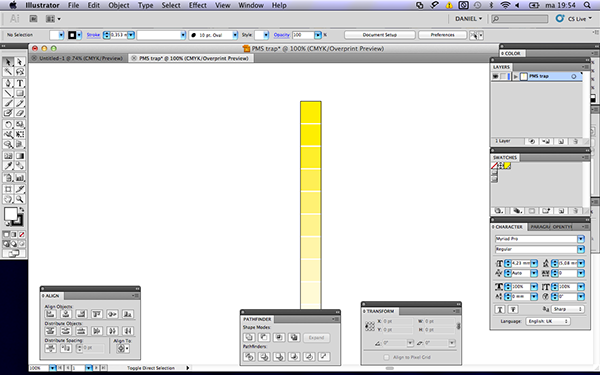This screenshot has width=600, height=375.
Task: Switch to the Untitled-1 document tab
Action: tap(80, 58)
